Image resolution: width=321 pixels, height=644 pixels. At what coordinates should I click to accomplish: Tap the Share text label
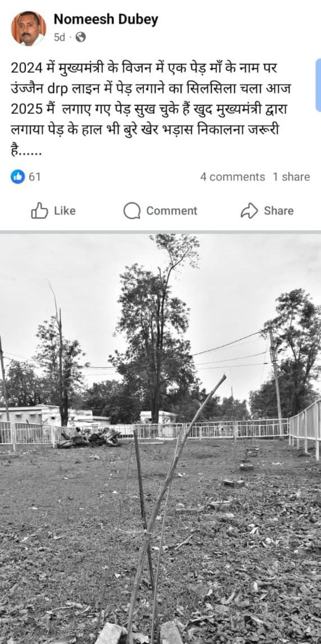pyautogui.click(x=279, y=211)
